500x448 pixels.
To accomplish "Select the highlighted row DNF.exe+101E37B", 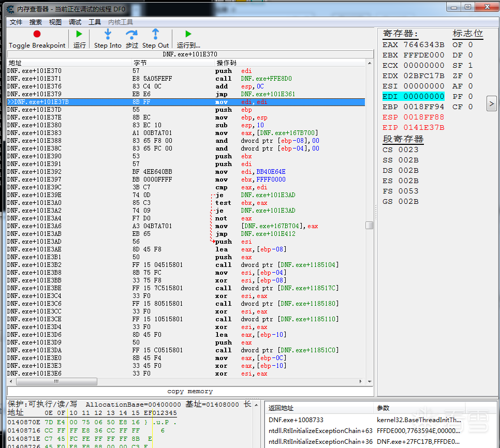I will pos(186,102).
